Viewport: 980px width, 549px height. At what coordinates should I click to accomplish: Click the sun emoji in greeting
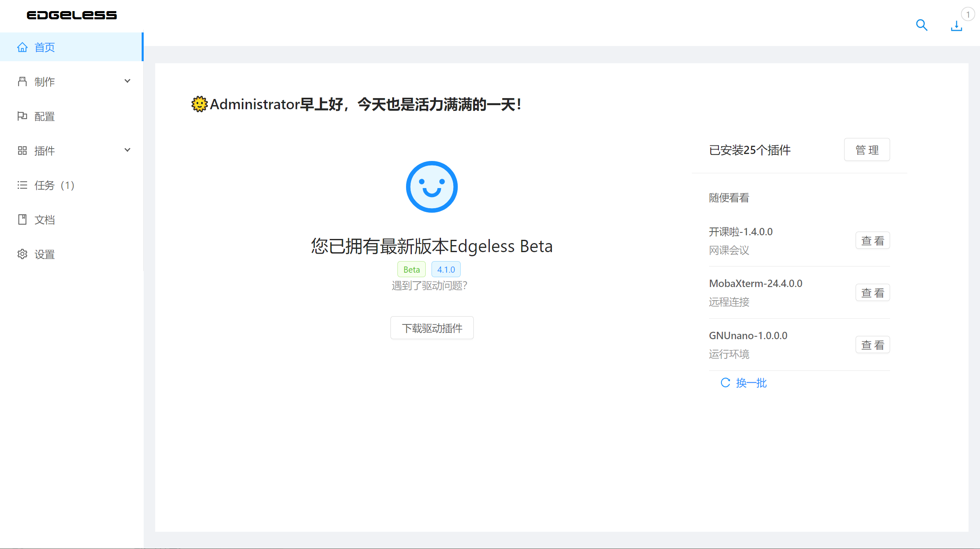coord(200,104)
